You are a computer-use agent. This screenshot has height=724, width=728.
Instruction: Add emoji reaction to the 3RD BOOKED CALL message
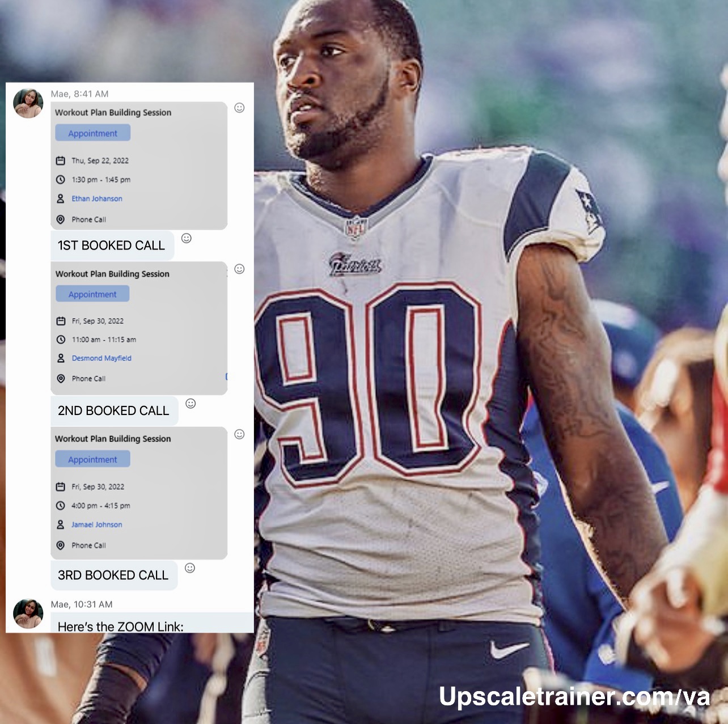[x=190, y=568]
